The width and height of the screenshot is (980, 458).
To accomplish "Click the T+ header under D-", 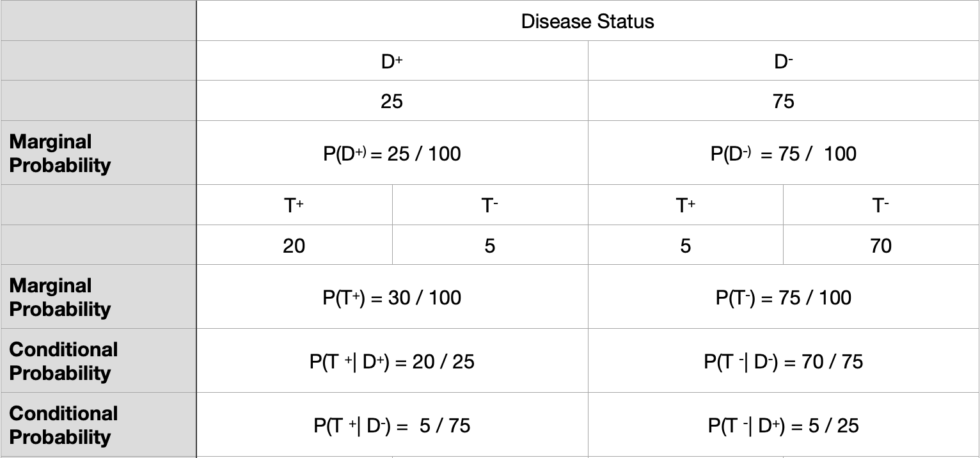I will tap(685, 205).
